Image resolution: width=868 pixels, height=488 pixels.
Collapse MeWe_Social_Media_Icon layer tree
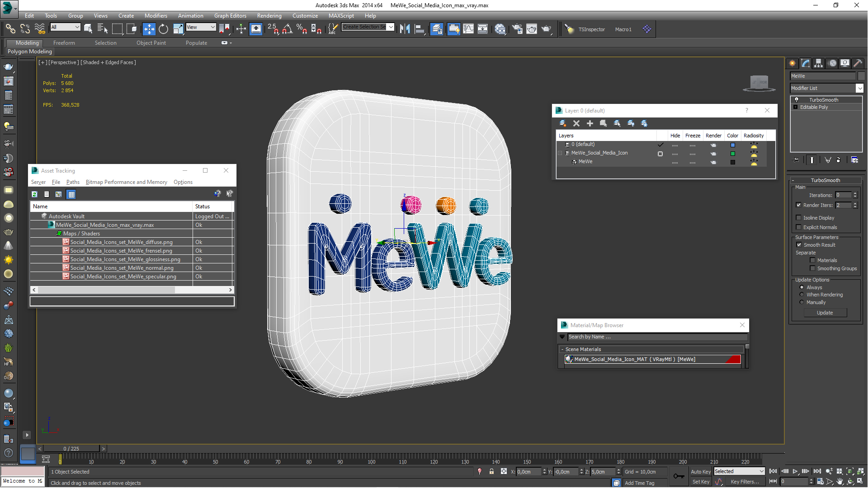(x=560, y=153)
